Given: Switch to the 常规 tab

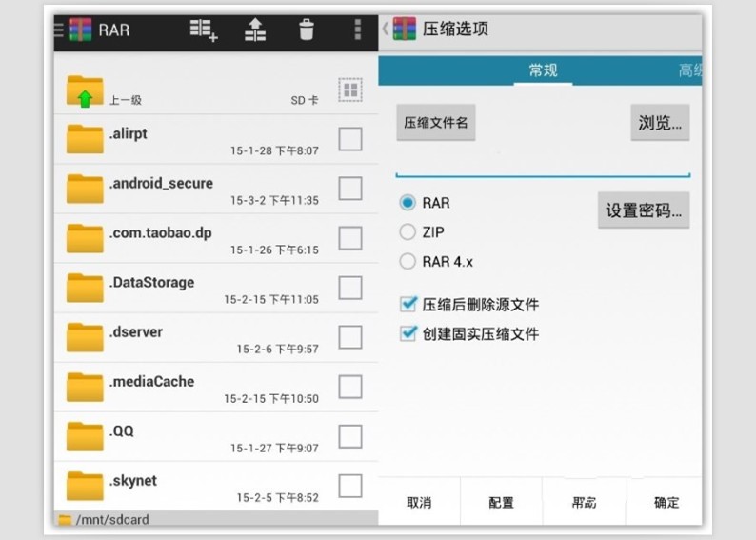Looking at the screenshot, I should tap(544, 70).
